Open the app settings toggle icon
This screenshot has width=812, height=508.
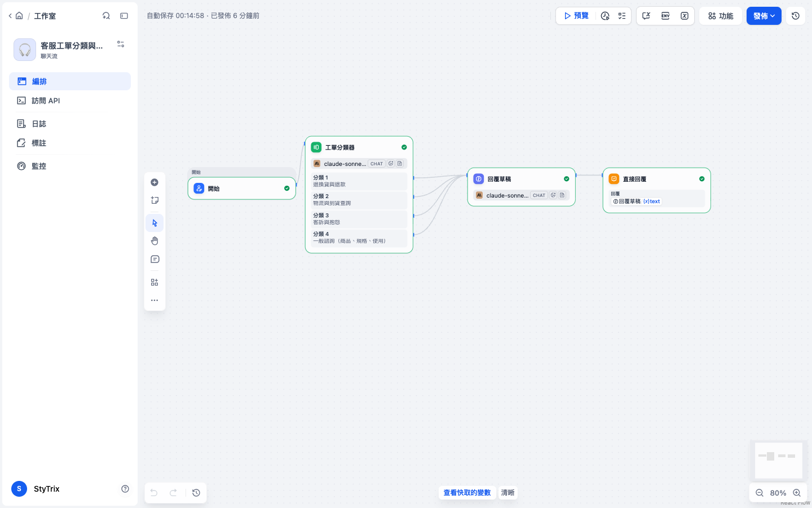(x=121, y=44)
